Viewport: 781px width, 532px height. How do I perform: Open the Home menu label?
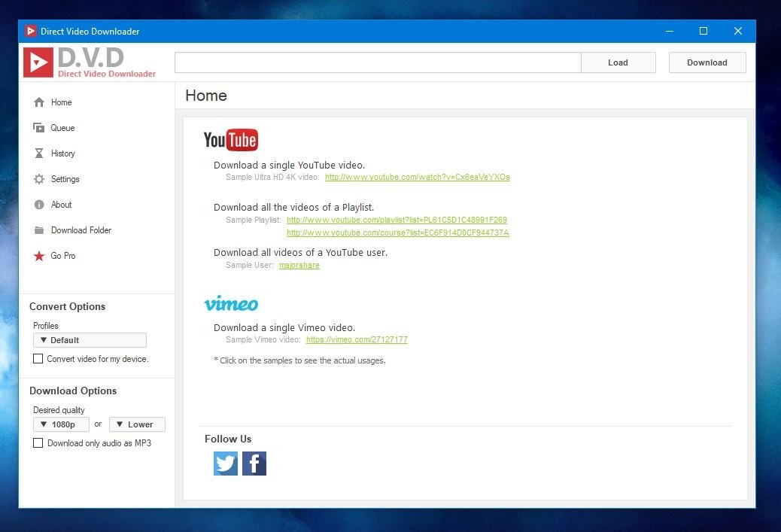[x=61, y=102]
